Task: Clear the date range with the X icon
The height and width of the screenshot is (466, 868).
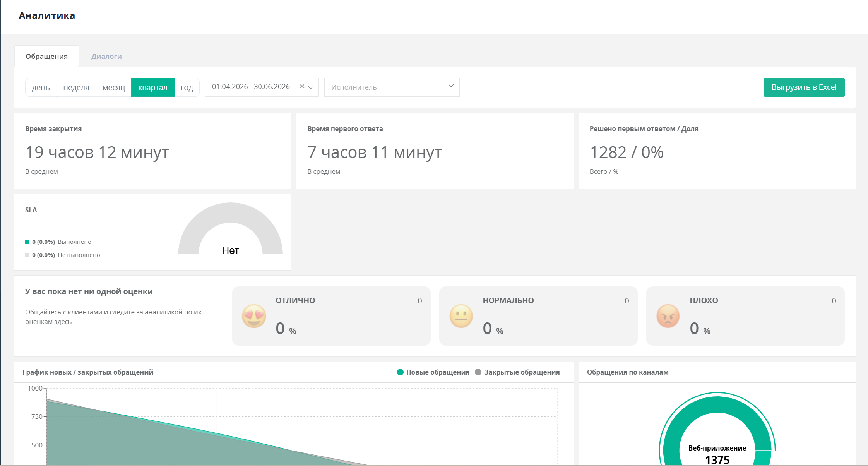Action: point(302,87)
